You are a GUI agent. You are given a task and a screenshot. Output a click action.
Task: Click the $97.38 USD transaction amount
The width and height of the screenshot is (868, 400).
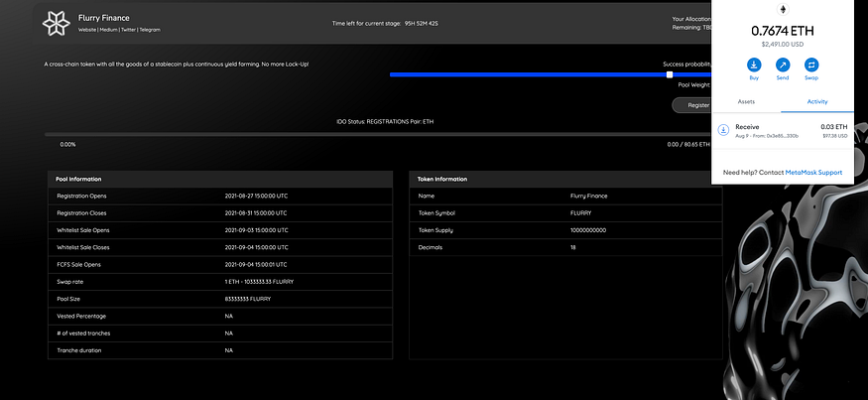pos(835,136)
